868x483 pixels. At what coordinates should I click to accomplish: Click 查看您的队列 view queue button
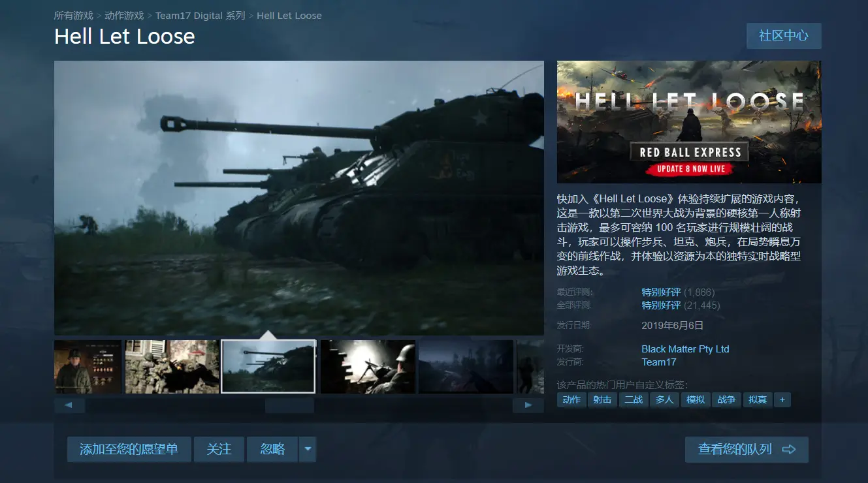[747, 450]
